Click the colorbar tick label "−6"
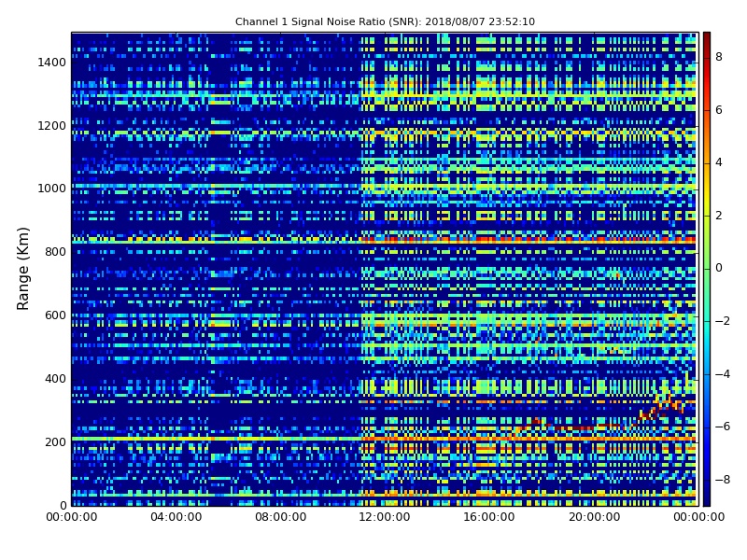Screen dimensions: 747x560 [723, 427]
